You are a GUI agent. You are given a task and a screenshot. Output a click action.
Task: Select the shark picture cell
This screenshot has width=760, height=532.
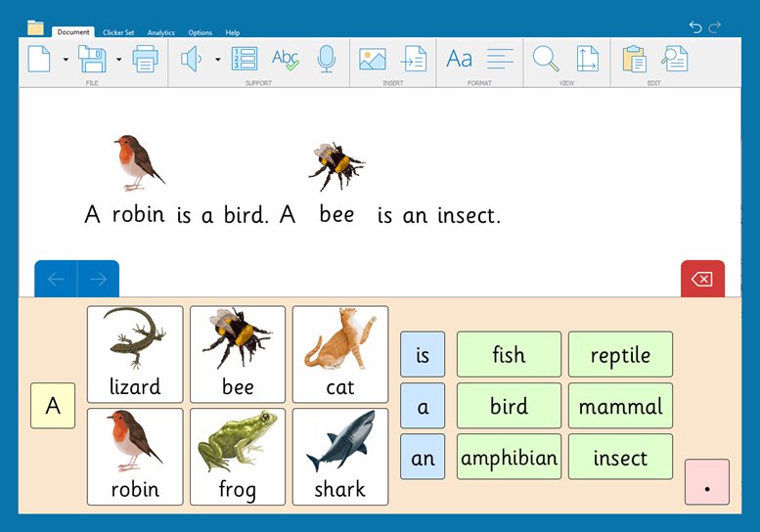pos(340,457)
